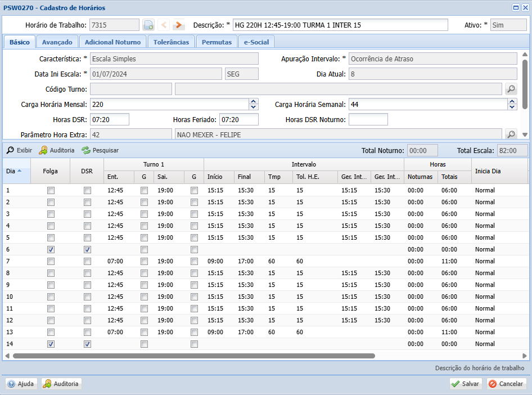This screenshot has height=395, width=532.
Task: Select the Permutas tab
Action: (x=217, y=42)
